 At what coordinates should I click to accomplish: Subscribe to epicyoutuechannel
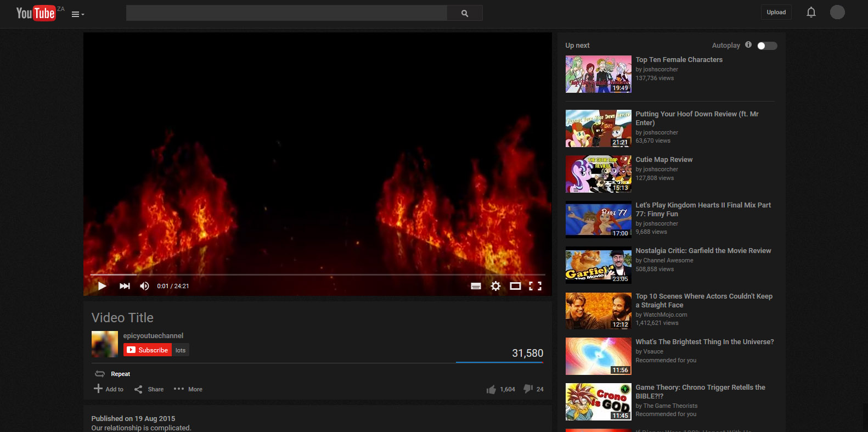[148, 350]
